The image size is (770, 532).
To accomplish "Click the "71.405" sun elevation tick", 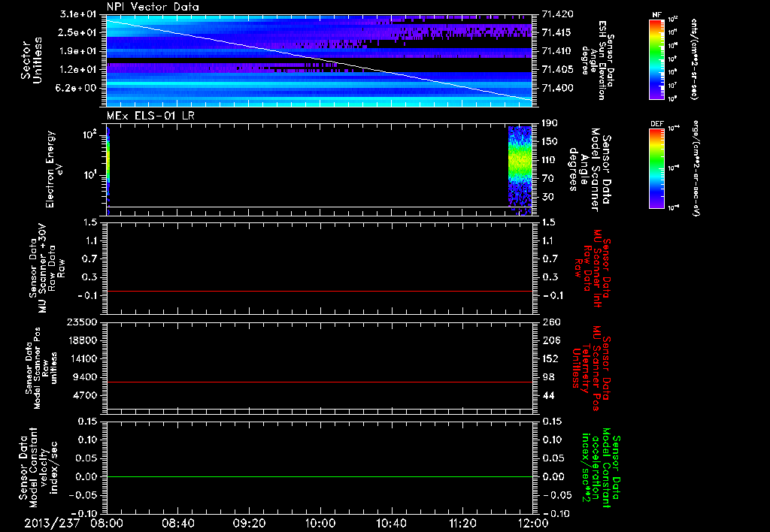I will [x=556, y=69].
